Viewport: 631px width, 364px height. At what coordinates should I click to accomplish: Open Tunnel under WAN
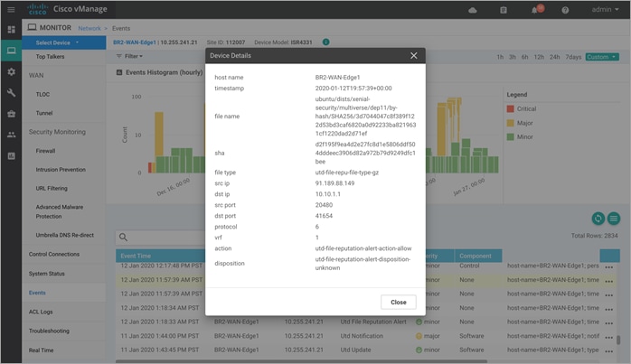pyautogui.click(x=44, y=113)
